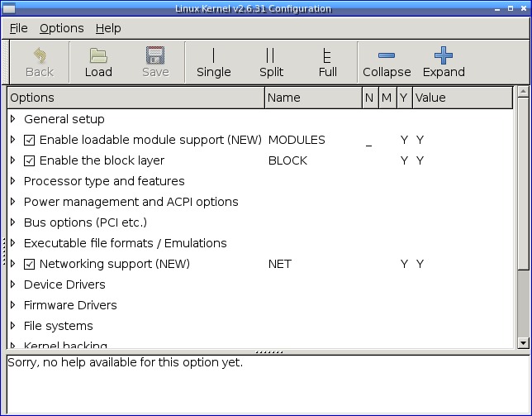Toggle Enable loadable module support checkbox
The image size is (532, 416).
pos(30,140)
